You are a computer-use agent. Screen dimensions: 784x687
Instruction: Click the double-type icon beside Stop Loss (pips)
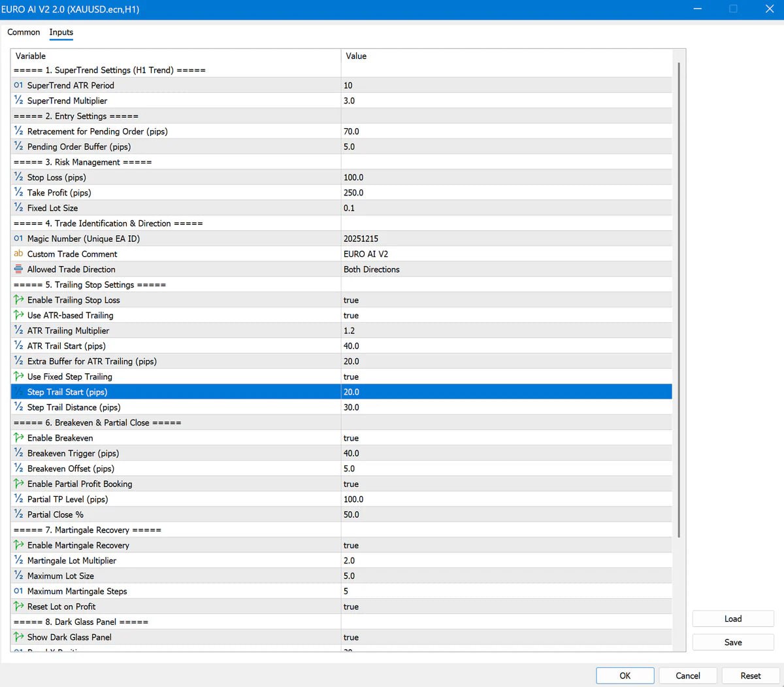click(x=18, y=177)
